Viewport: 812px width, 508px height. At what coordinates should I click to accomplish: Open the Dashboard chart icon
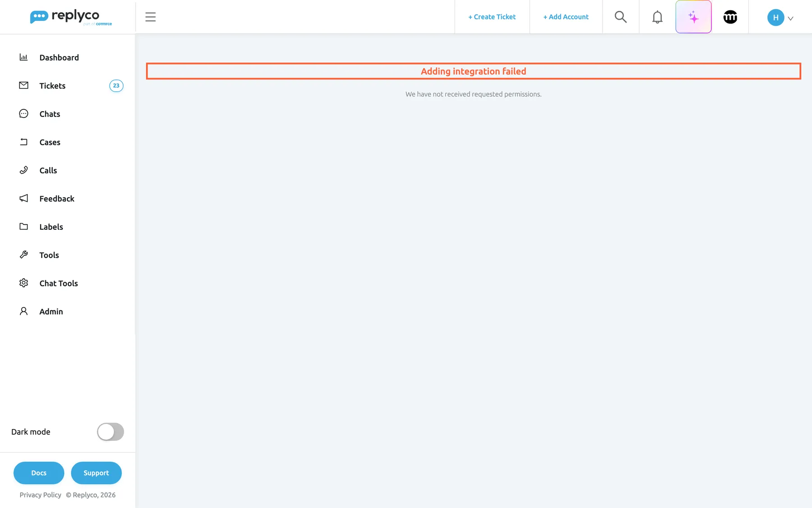23,57
